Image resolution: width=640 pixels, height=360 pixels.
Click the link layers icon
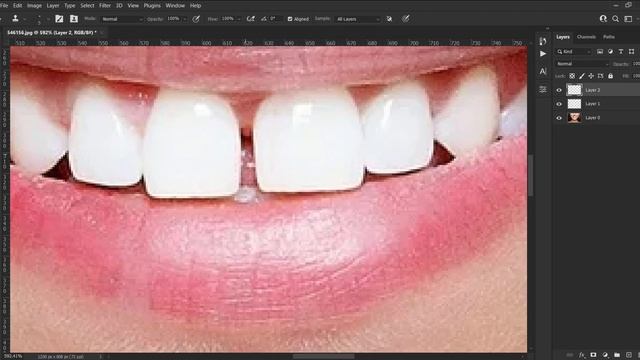[x=570, y=355]
